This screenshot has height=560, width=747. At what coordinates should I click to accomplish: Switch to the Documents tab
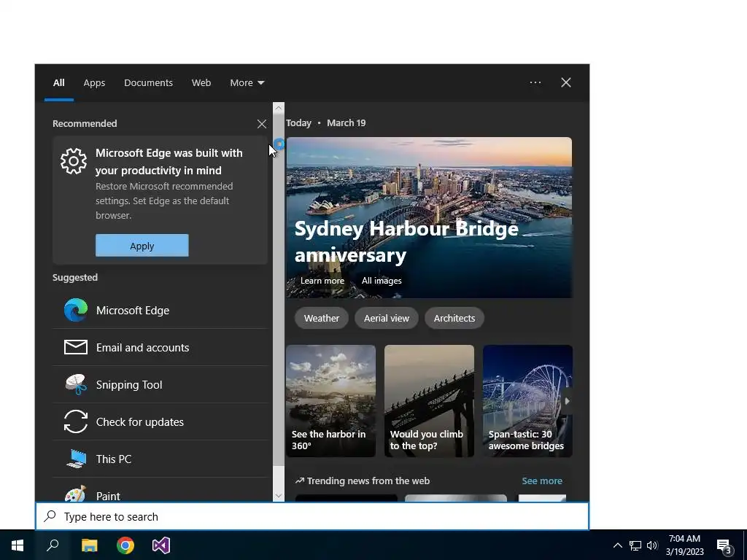pos(149,83)
